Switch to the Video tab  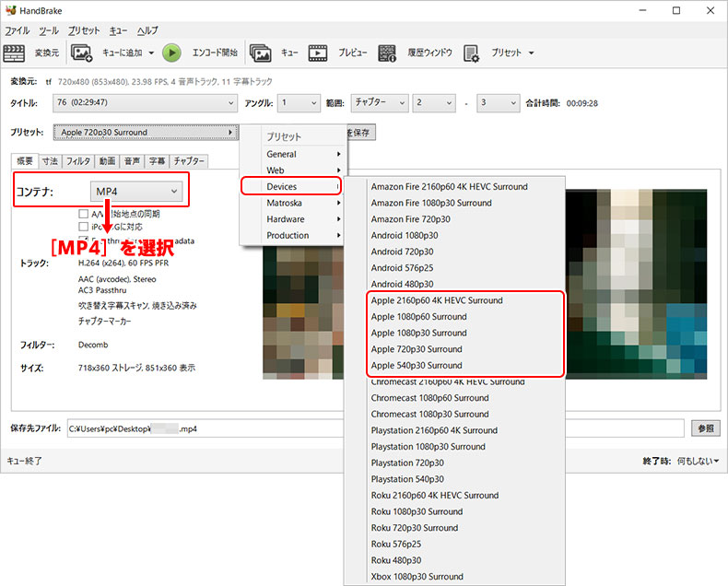coord(107,160)
